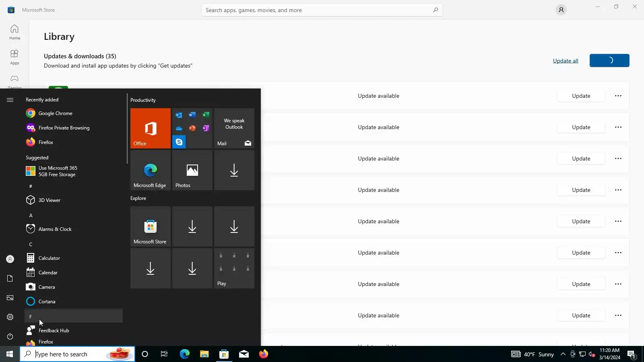Open Calculator from the app list

click(x=74, y=258)
